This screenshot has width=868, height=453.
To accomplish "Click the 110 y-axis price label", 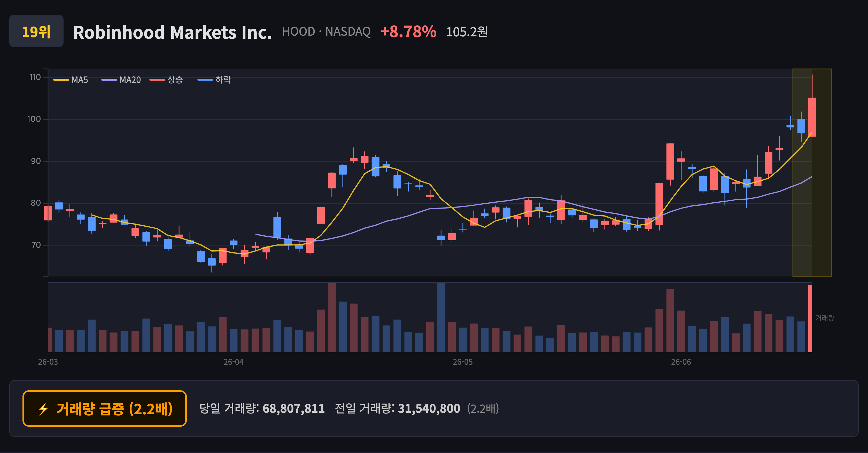I will pos(35,77).
